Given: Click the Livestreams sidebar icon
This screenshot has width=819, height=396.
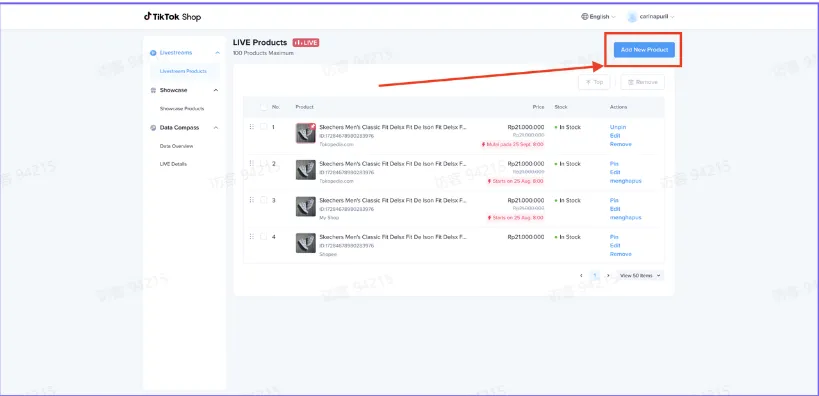Looking at the screenshot, I should click(153, 53).
